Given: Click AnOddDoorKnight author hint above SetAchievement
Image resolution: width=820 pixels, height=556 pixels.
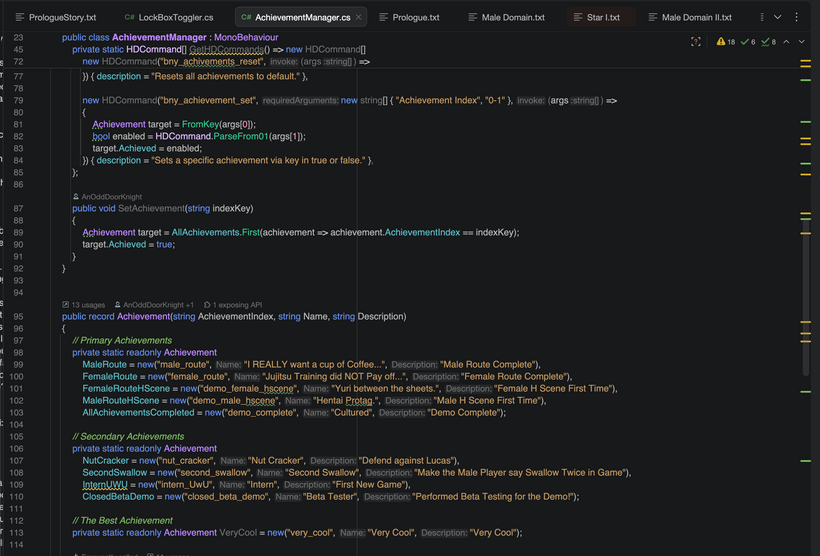Looking at the screenshot, I should coord(114,197).
